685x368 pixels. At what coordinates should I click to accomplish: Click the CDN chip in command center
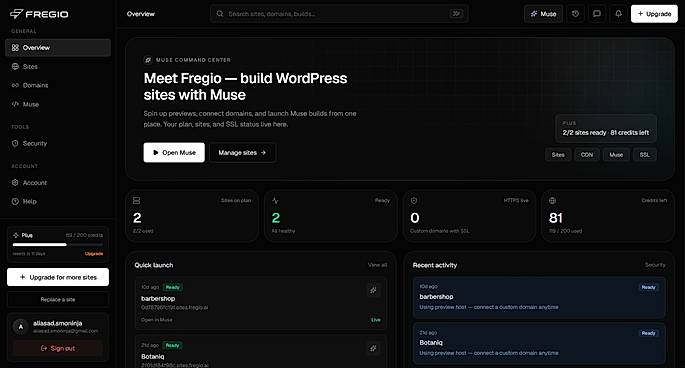pyautogui.click(x=587, y=155)
